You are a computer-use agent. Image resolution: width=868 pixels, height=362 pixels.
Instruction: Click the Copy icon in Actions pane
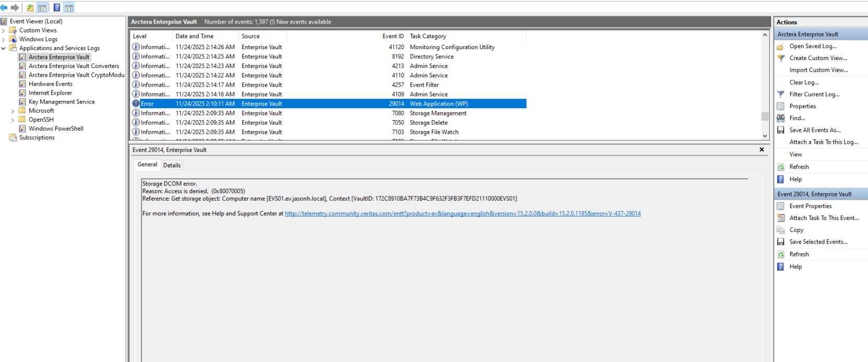(x=781, y=230)
